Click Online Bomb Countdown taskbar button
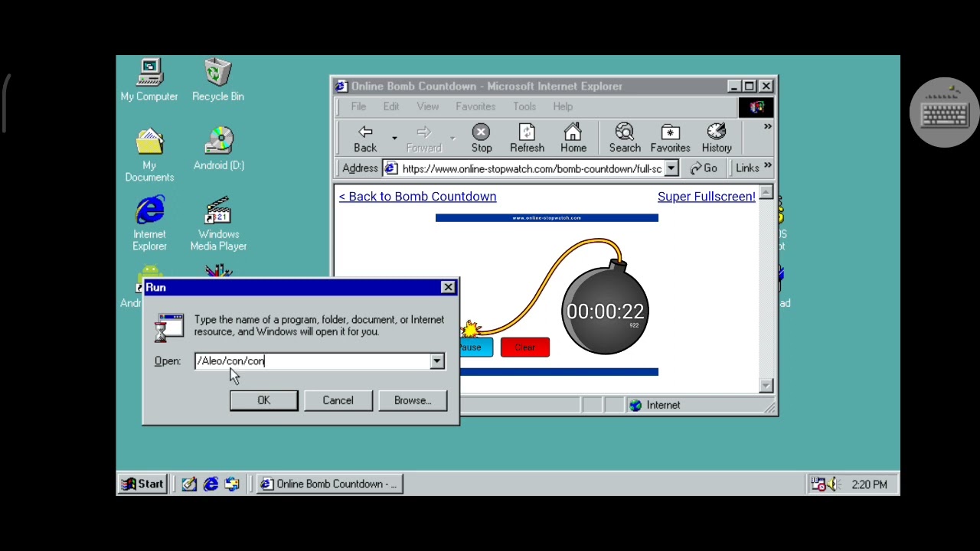Screen dimensions: 980x551 pyautogui.click(x=328, y=484)
